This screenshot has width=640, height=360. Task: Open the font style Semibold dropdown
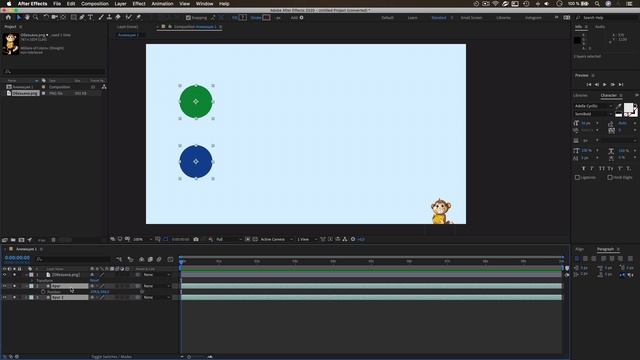tap(593, 114)
